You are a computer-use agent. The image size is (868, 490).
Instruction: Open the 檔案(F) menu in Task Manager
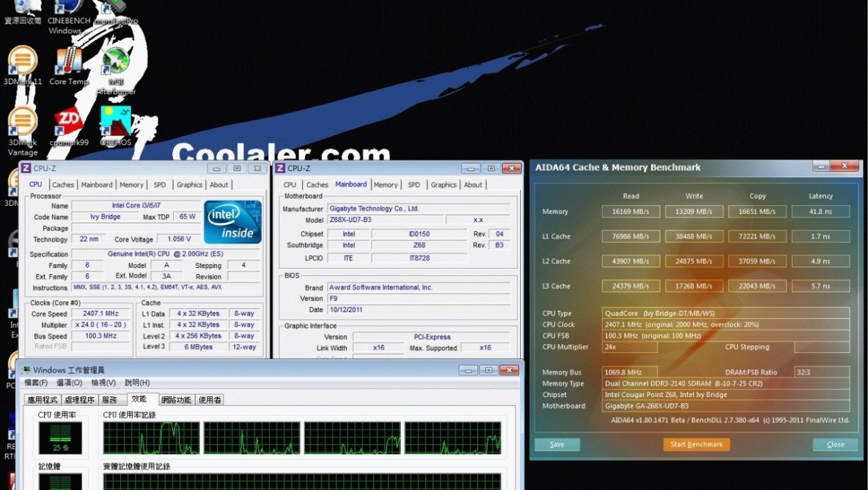pyautogui.click(x=36, y=383)
